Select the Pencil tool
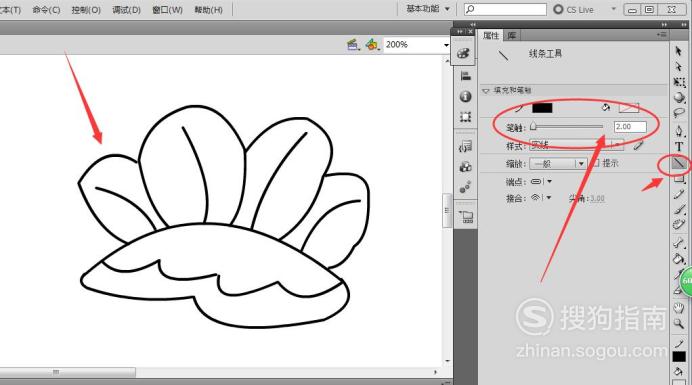This screenshot has width=692, height=385. (679, 194)
